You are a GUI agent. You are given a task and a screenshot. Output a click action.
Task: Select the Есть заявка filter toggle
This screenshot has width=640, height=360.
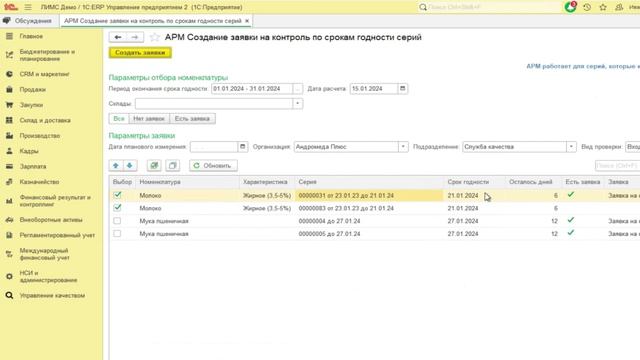tap(192, 118)
